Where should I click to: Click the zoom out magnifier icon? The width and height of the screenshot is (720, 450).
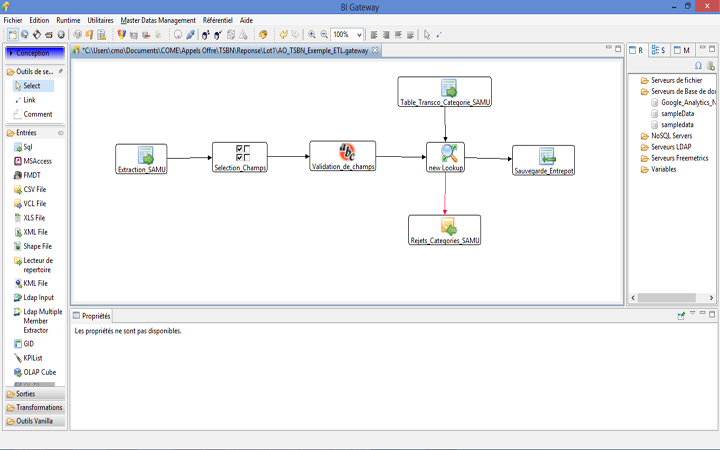tap(324, 34)
